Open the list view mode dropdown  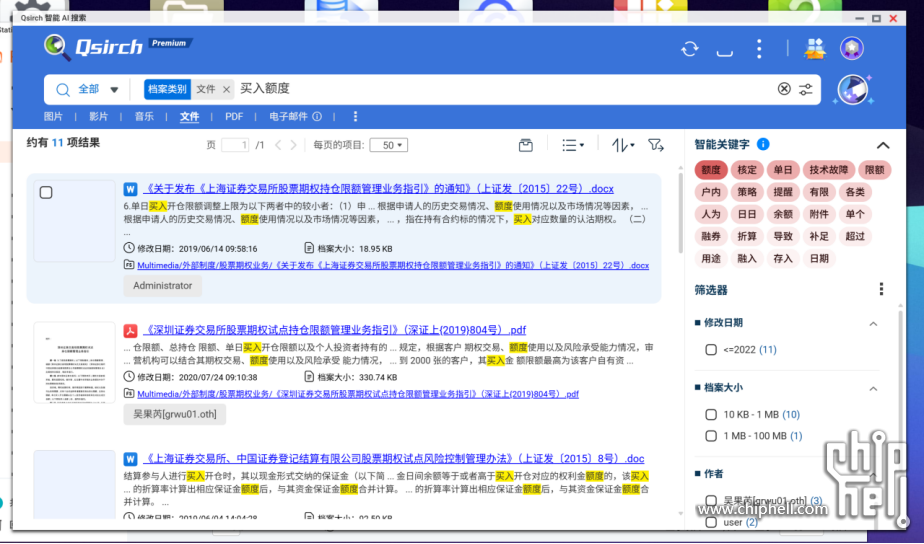[572, 145]
